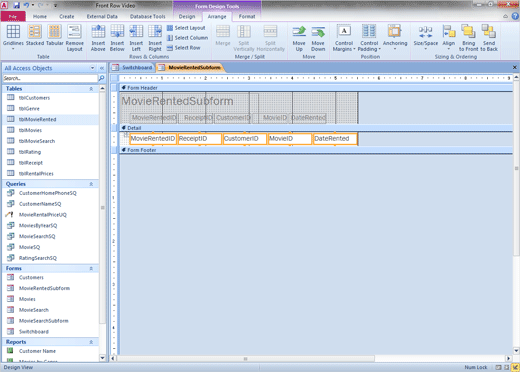Image resolution: width=520 pixels, height=372 pixels.
Task: Click Bring to Front
Action: click(468, 38)
